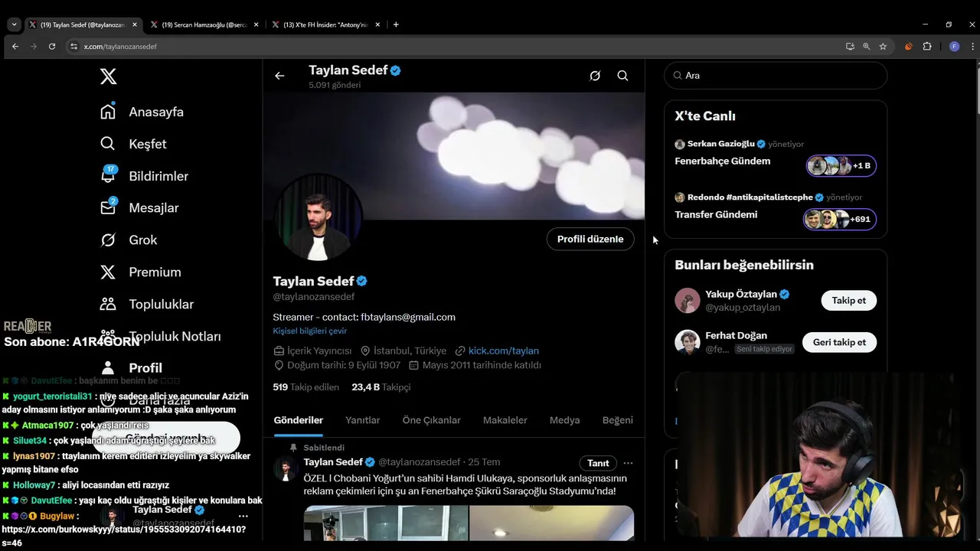The height and width of the screenshot is (551, 980).
Task: Select Makaleler tab
Action: (x=505, y=420)
